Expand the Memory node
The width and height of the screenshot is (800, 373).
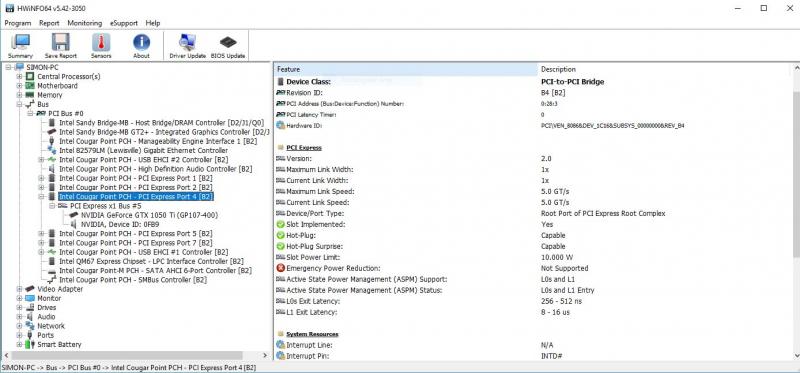[x=19, y=95]
